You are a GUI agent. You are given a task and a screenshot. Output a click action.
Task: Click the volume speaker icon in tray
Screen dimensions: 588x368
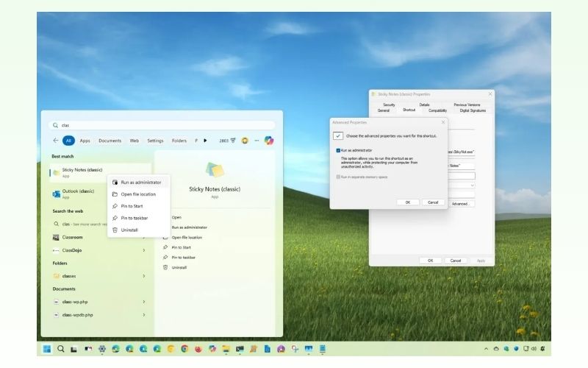point(534,349)
